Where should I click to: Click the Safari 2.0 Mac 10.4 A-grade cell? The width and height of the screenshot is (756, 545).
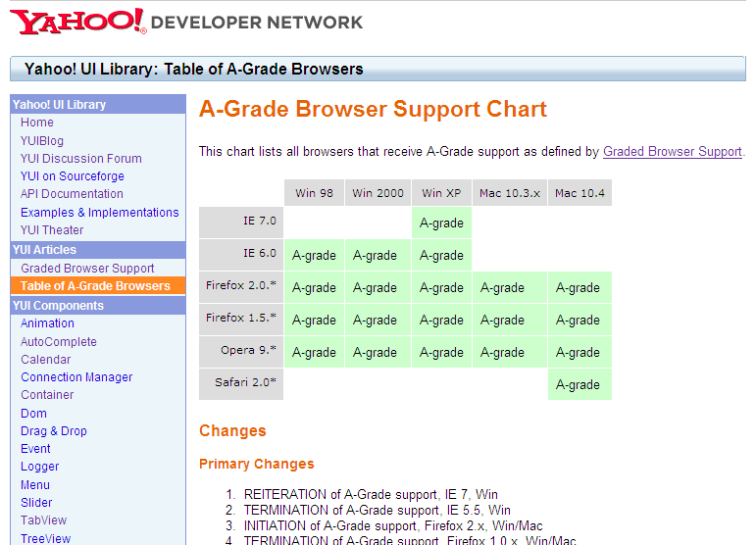coord(579,385)
